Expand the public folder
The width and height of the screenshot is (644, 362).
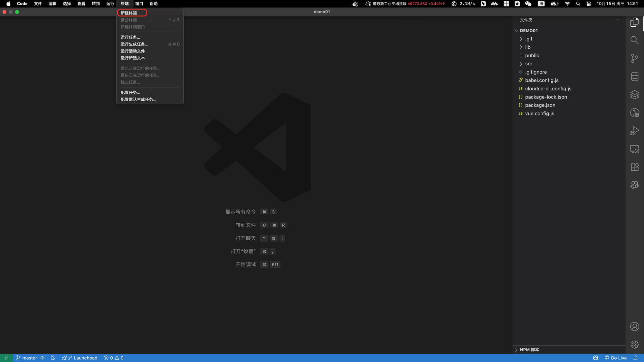pyautogui.click(x=532, y=55)
